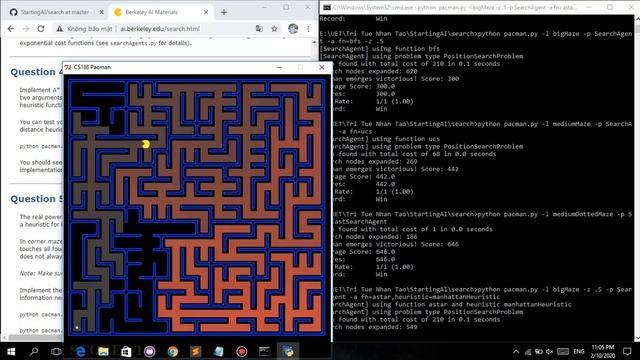
Task: Click the Chrome forward arrow
Action: [x=26, y=29]
